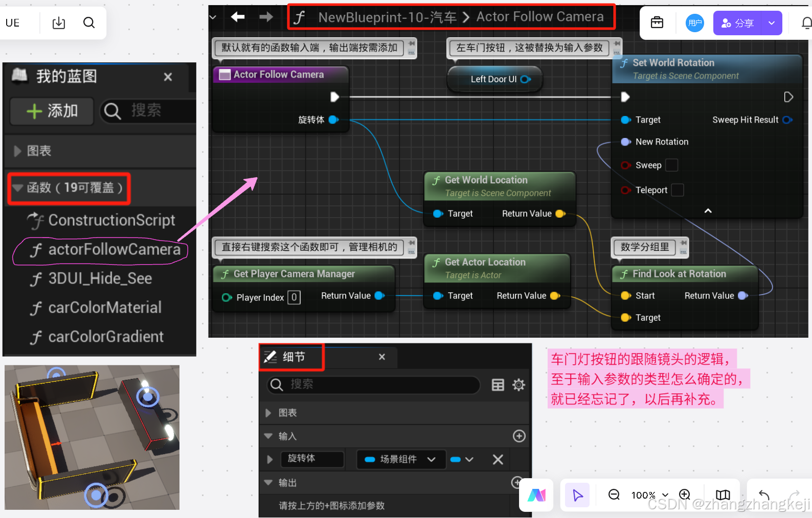The width and height of the screenshot is (812, 518).
Task: Open the container type dropdown beside 场景组件
Action: pos(462,459)
